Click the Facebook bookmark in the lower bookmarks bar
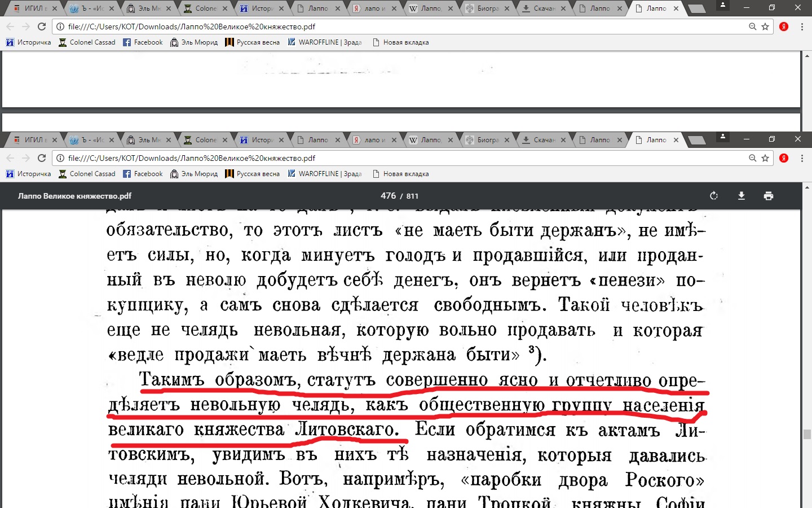812x508 pixels. [x=143, y=174]
